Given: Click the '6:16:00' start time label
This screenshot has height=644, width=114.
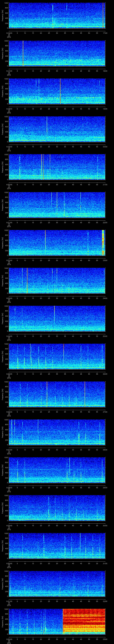Looking at the screenshot, I should tap(9, 33).
